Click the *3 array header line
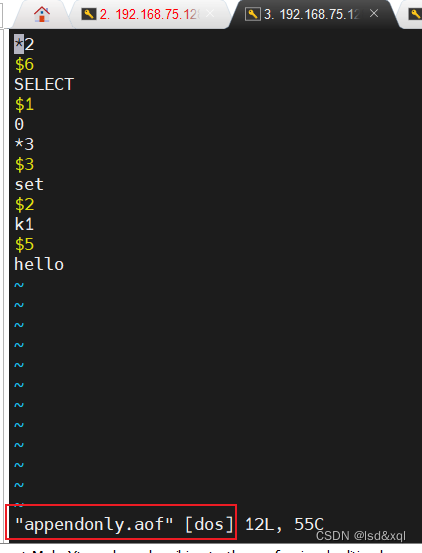The height and width of the screenshot is (553, 422). pyautogui.click(x=24, y=144)
